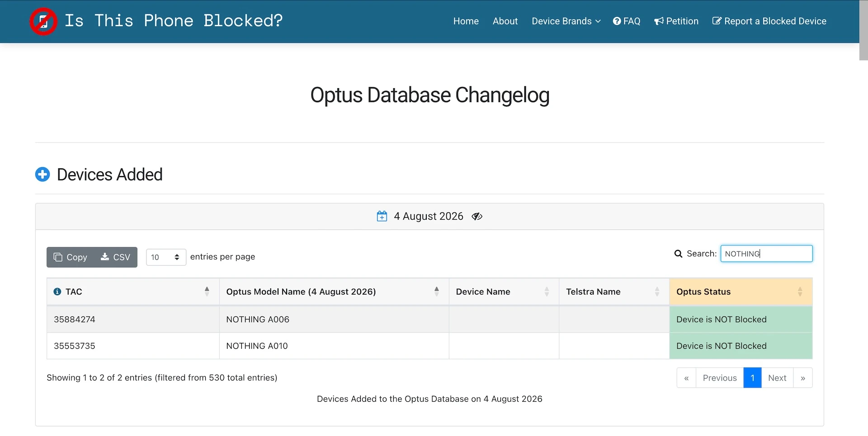Image resolution: width=868 pixels, height=436 pixels.
Task: Click the Optus Database Changelog title
Action: click(430, 95)
